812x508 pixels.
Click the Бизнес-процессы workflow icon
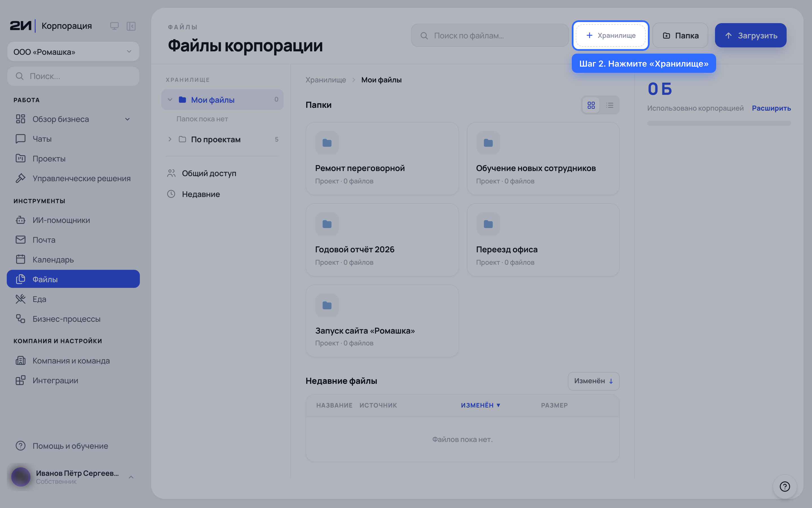[21, 319]
